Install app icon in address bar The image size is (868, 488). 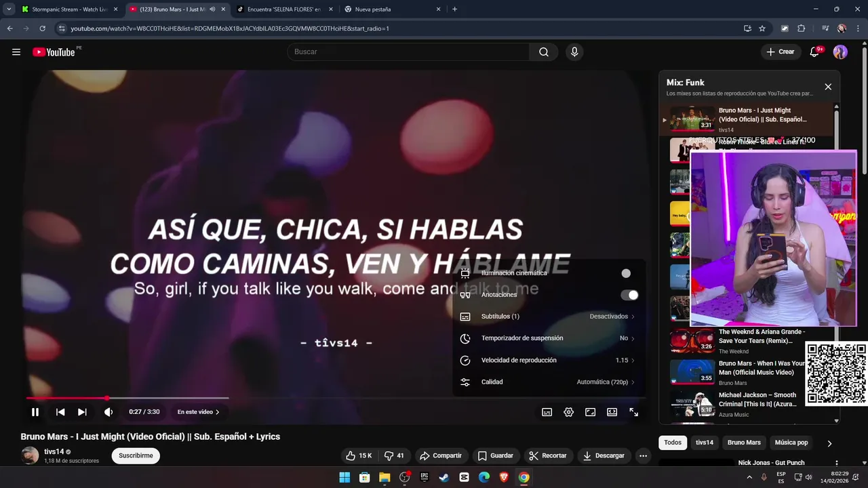click(x=747, y=28)
